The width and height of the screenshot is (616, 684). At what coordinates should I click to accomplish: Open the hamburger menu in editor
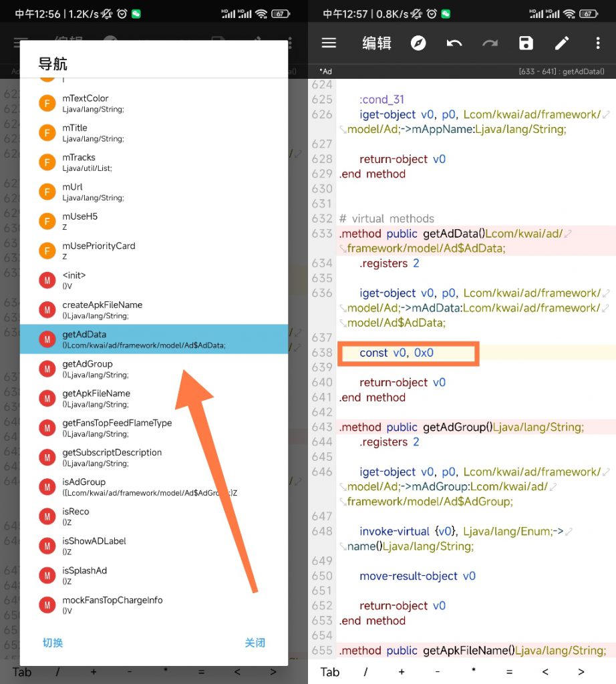pos(328,43)
